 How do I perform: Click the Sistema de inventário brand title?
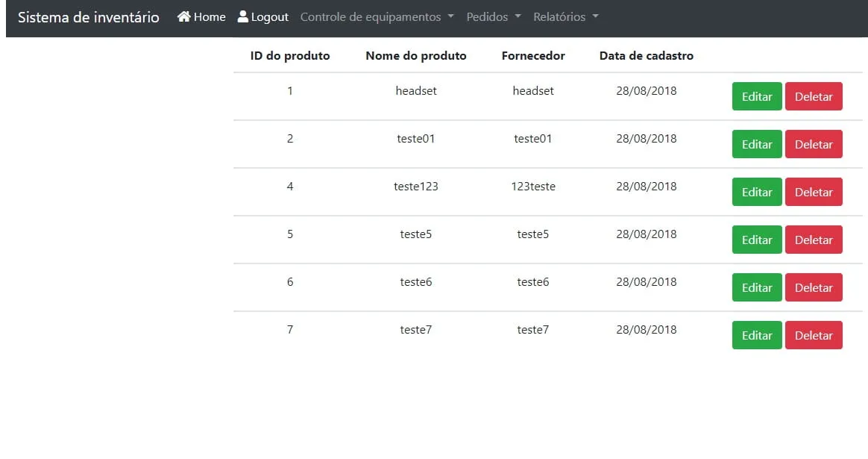click(x=89, y=16)
